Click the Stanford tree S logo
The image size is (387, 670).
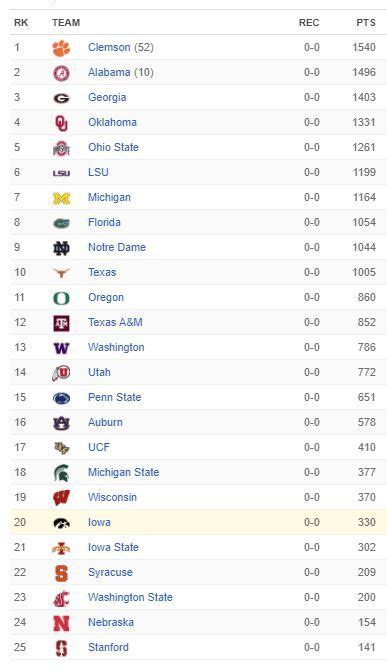click(62, 648)
